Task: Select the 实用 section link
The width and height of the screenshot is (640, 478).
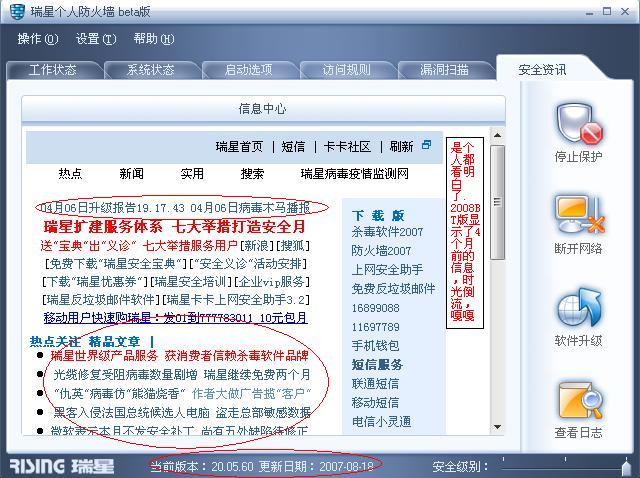Action: [192, 173]
